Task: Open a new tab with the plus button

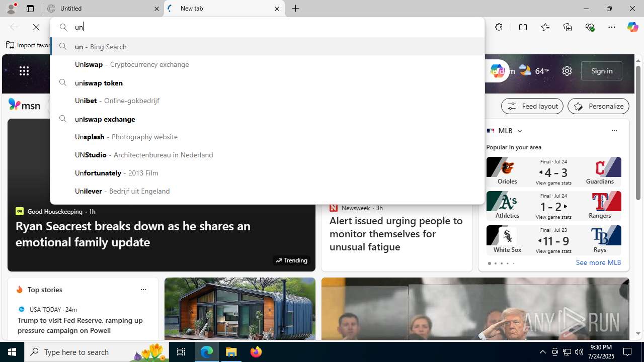Action: [296, 9]
